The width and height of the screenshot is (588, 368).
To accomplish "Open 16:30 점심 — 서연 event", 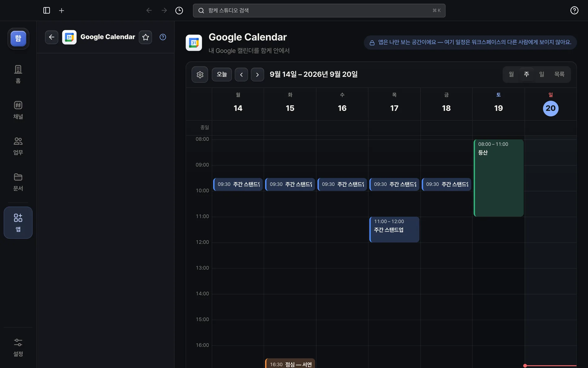I will 290,363.
